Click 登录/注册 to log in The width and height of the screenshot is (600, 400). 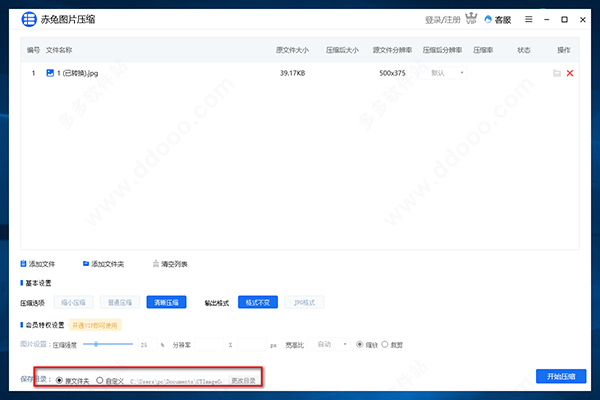(443, 20)
